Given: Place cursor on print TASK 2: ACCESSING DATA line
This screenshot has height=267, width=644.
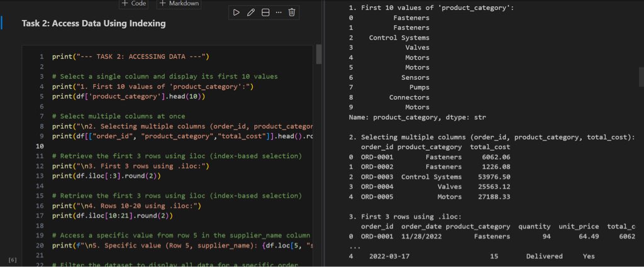Looking at the screenshot, I should 131,57.
